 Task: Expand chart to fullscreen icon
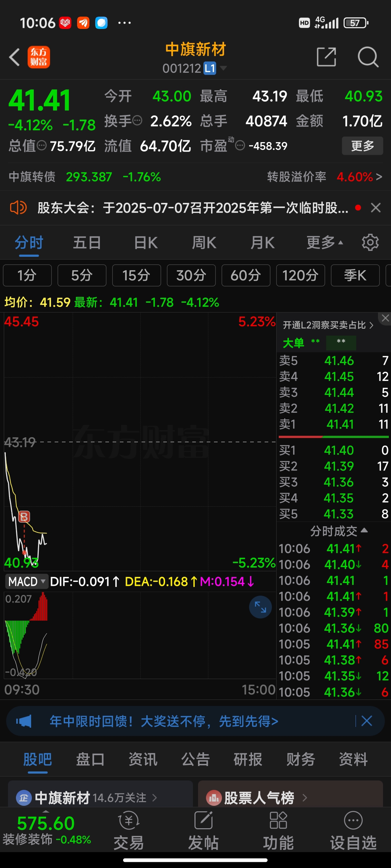click(x=260, y=607)
